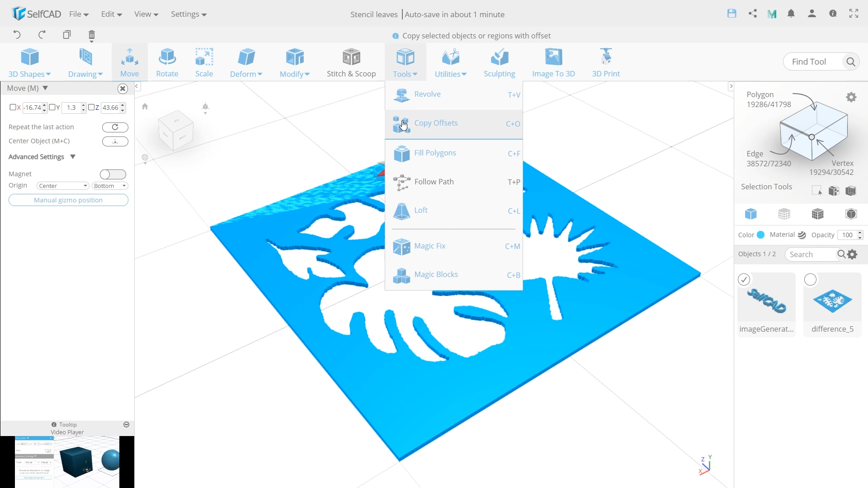The width and height of the screenshot is (868, 488).
Task: Choose Magic Fix menu item
Action: click(454, 246)
